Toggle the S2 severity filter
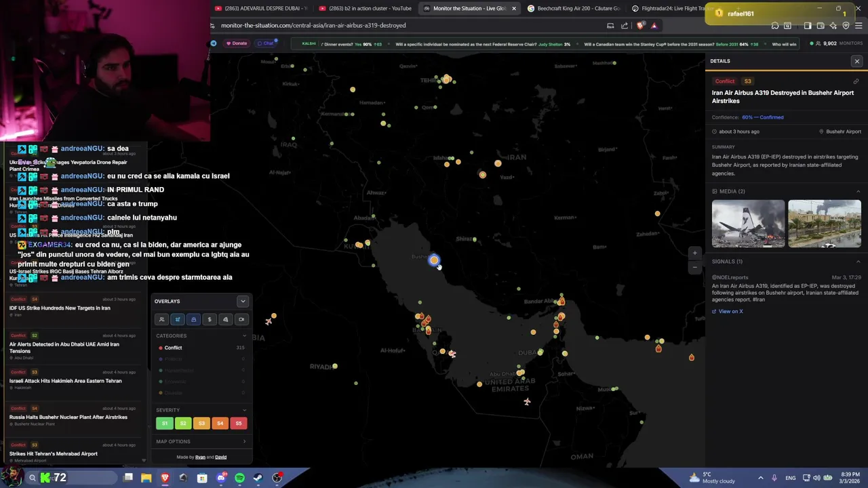The width and height of the screenshot is (868, 488). (x=182, y=423)
